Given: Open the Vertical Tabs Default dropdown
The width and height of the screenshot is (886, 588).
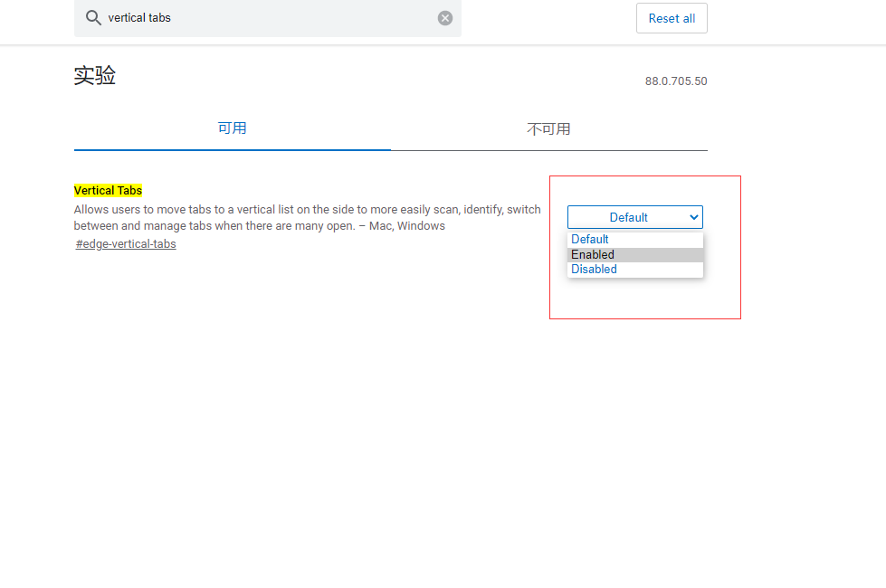Looking at the screenshot, I should tap(635, 217).
